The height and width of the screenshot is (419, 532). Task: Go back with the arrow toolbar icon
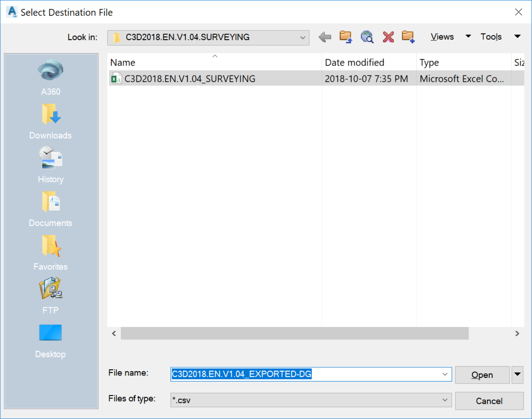[x=325, y=37]
